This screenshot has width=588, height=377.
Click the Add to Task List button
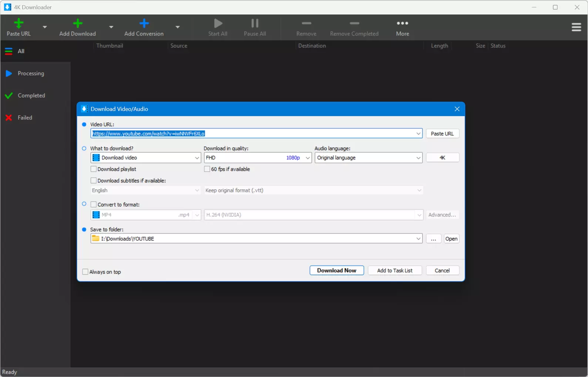[395, 271]
